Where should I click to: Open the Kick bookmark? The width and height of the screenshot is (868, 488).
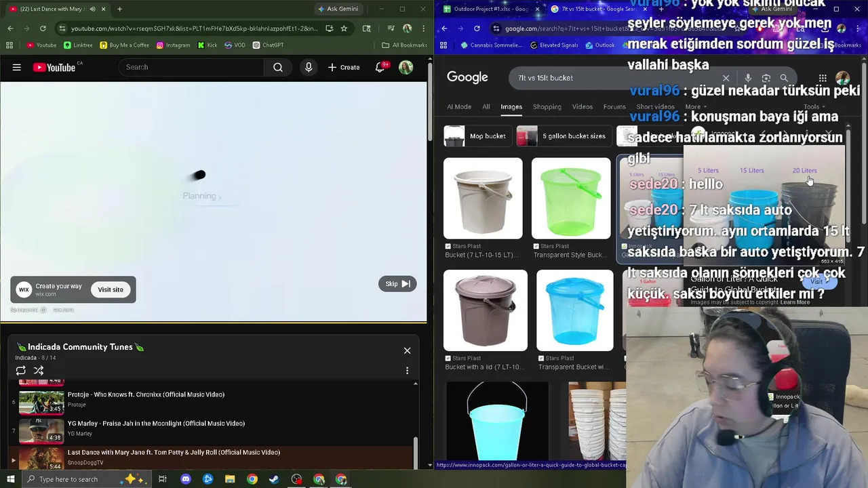[208, 45]
